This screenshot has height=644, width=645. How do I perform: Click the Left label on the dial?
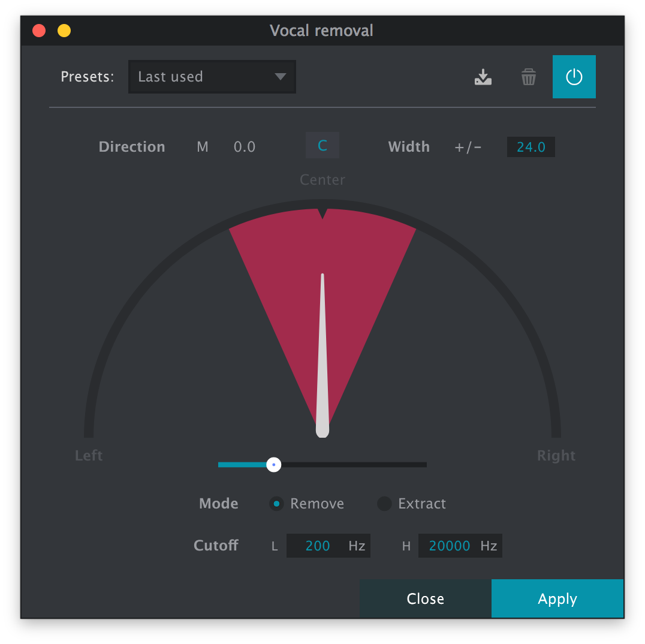coord(89,456)
